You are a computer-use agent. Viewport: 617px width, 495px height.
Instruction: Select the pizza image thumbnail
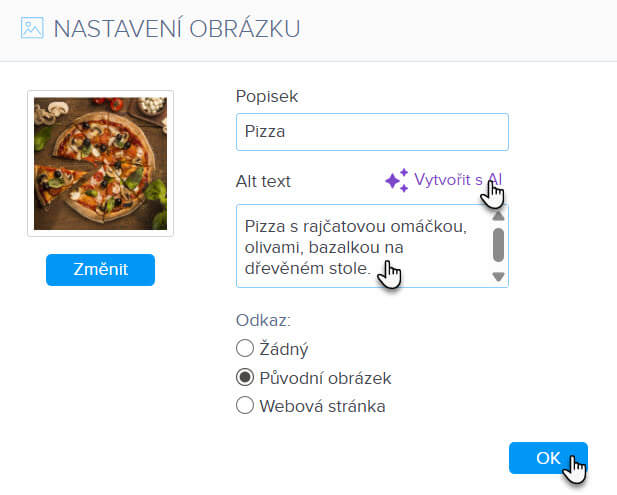(100, 163)
